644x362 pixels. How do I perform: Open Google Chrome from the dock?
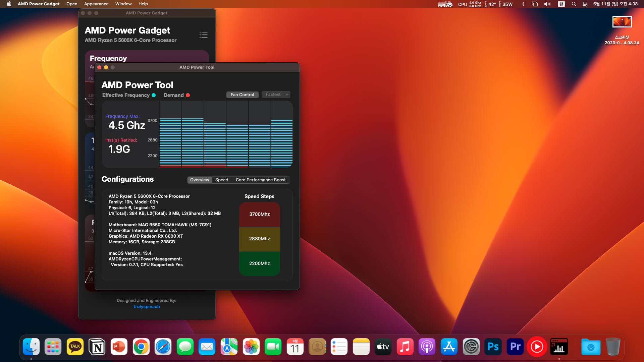(x=141, y=347)
